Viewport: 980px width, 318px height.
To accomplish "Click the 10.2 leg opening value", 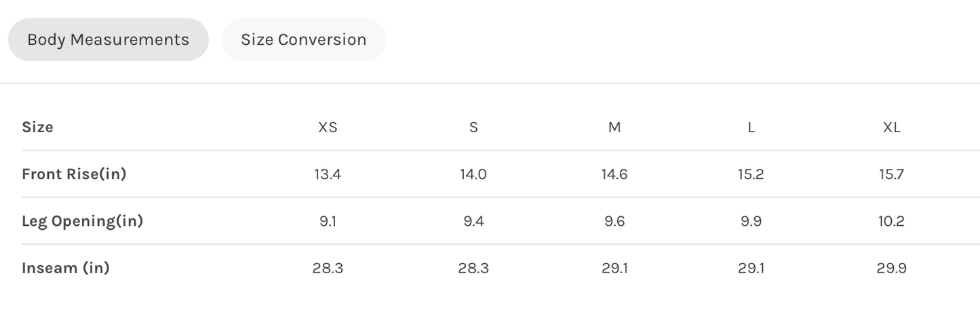I will coord(891,221).
